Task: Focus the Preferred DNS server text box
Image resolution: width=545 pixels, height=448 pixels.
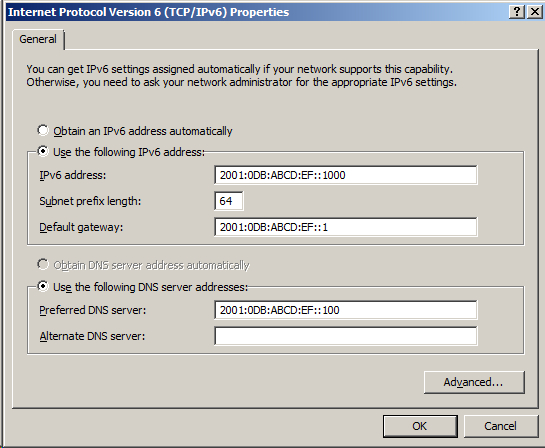Action: 346,310
